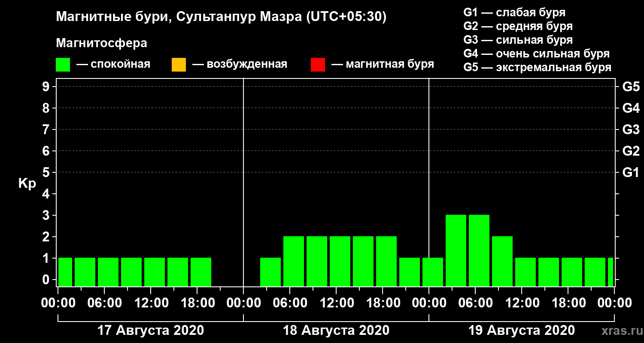Click the last Kp 1 bar of 17 August
The image size is (644, 343).
point(201,272)
